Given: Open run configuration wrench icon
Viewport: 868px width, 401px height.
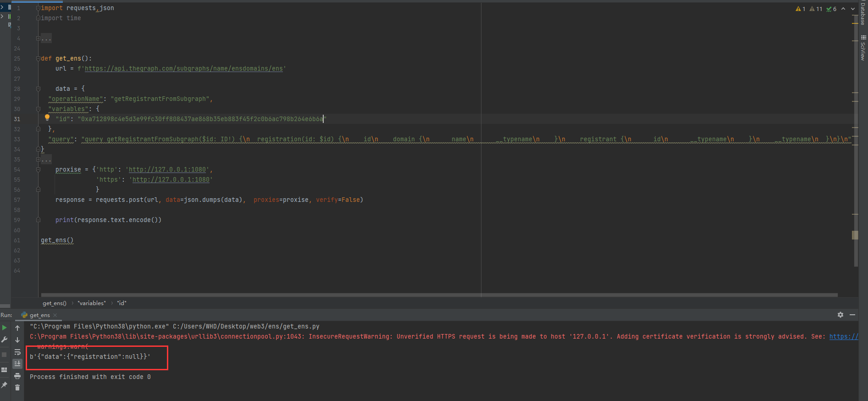Looking at the screenshot, I should click(x=5, y=340).
